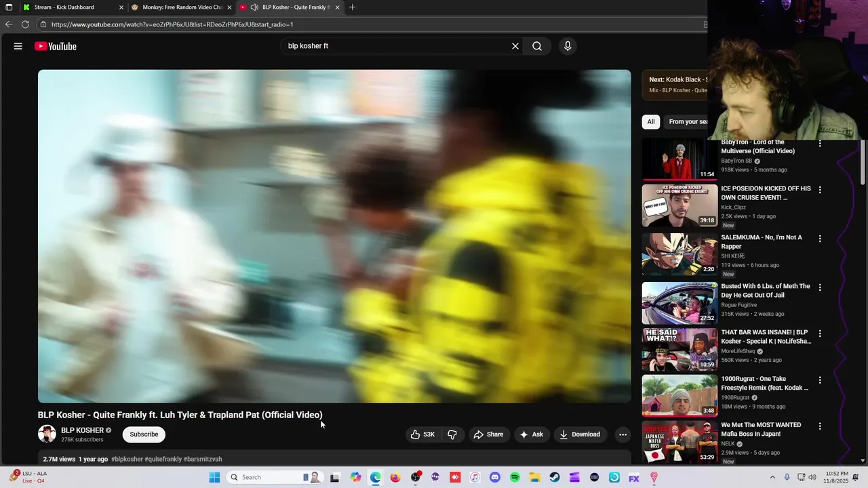Focus the browser address bar URL
868x488 pixels.
[172, 24]
